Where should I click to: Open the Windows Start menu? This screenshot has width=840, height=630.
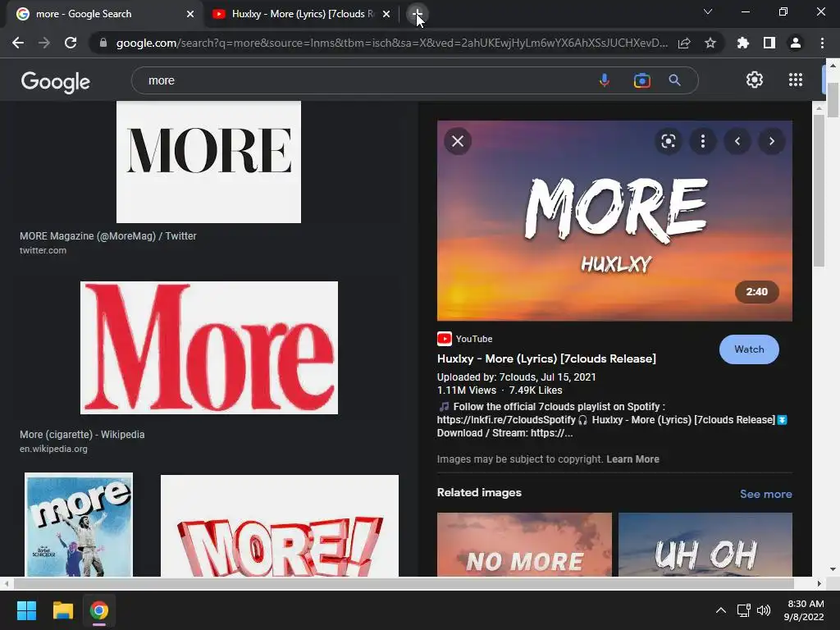pyautogui.click(x=26, y=610)
